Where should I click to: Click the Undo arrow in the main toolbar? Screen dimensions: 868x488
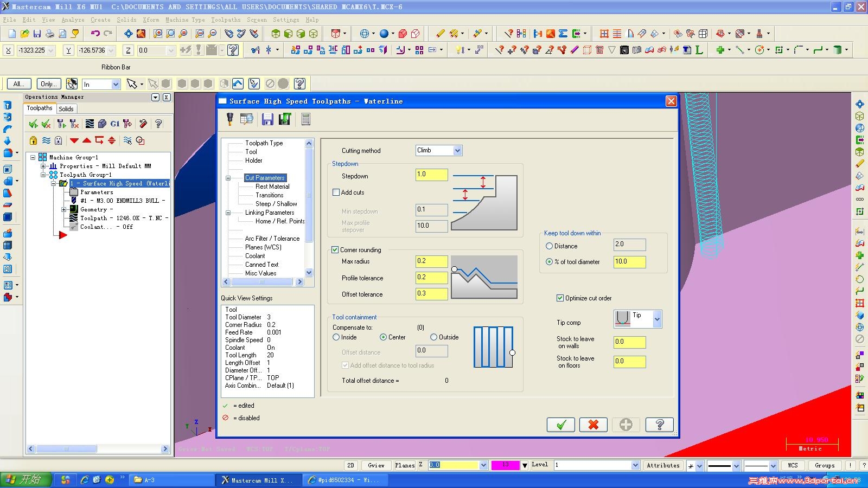(x=95, y=34)
